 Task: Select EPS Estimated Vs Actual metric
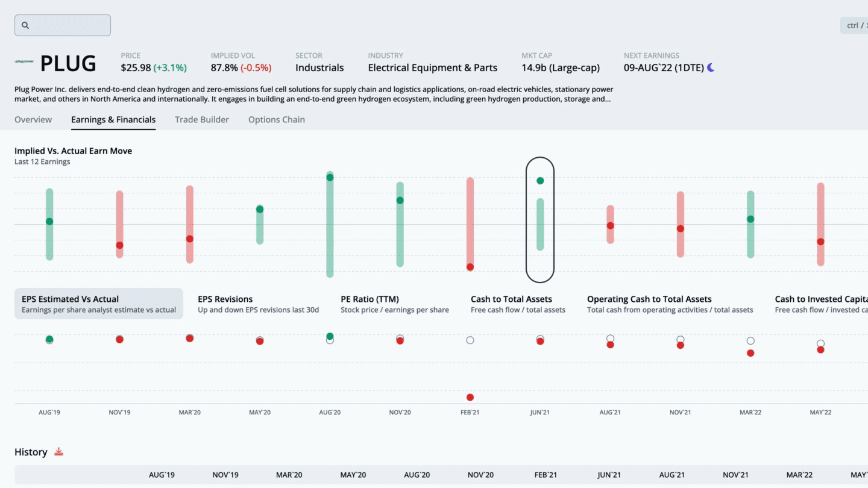coord(99,304)
